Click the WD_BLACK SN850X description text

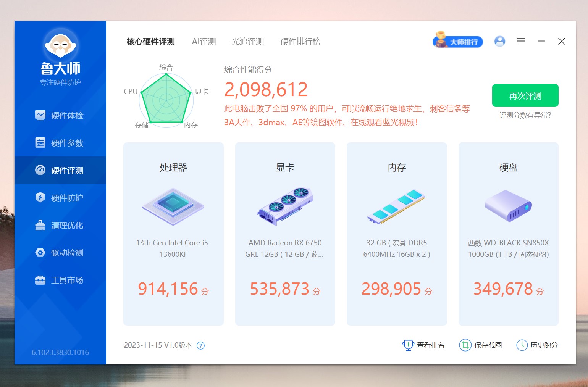508,248
